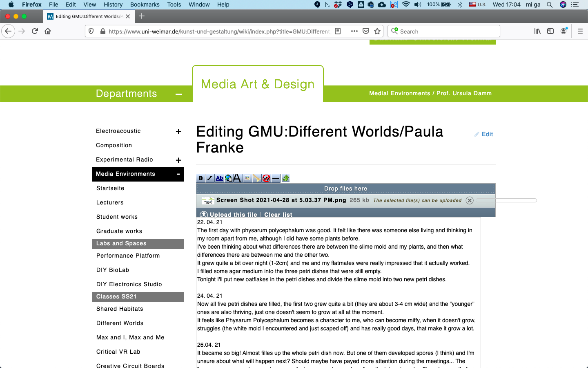Viewport: 588px width, 368px height.
Task: Open the Tools menu
Action: [174, 4]
